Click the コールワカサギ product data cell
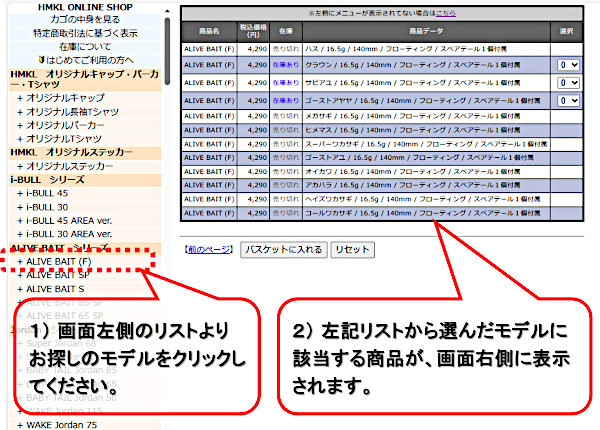This screenshot has height=430, width=600. pos(426,213)
